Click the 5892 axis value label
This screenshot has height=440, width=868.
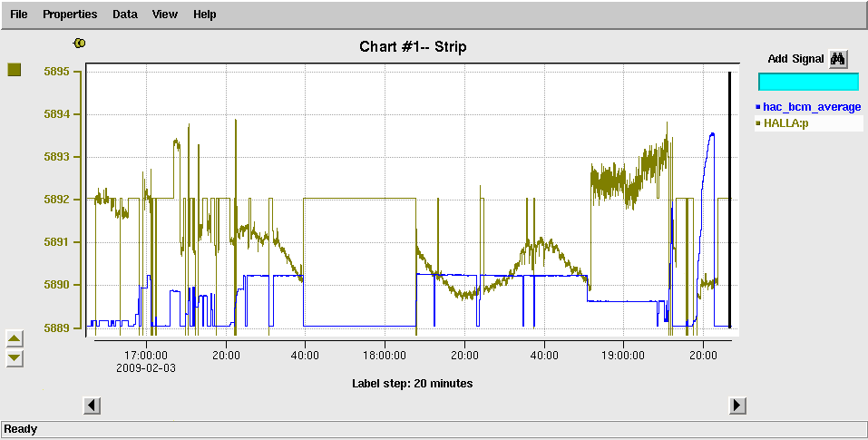click(56, 200)
